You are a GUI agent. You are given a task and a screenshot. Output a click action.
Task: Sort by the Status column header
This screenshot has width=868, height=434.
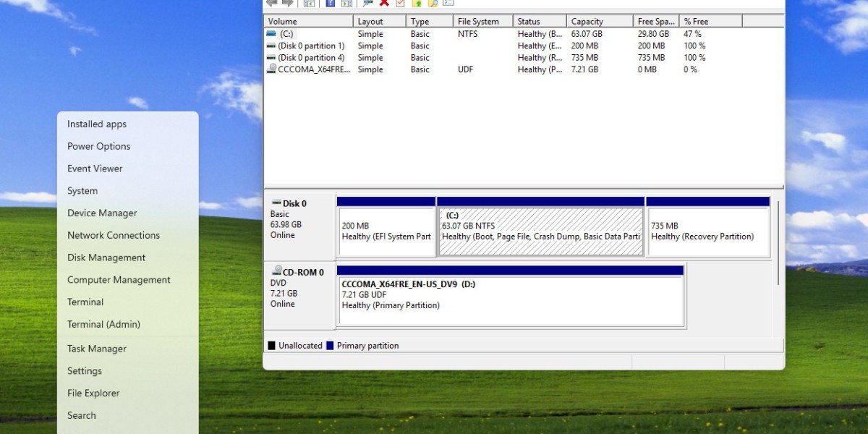point(540,22)
